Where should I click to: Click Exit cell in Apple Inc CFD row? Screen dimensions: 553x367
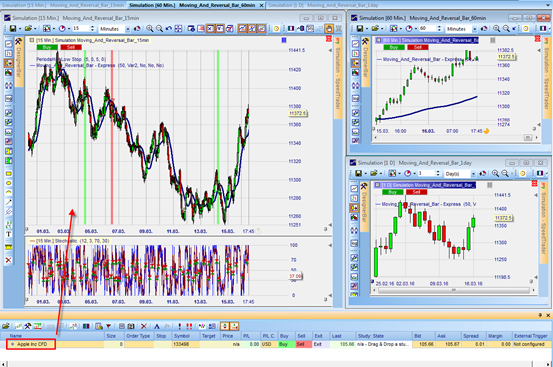(321, 344)
